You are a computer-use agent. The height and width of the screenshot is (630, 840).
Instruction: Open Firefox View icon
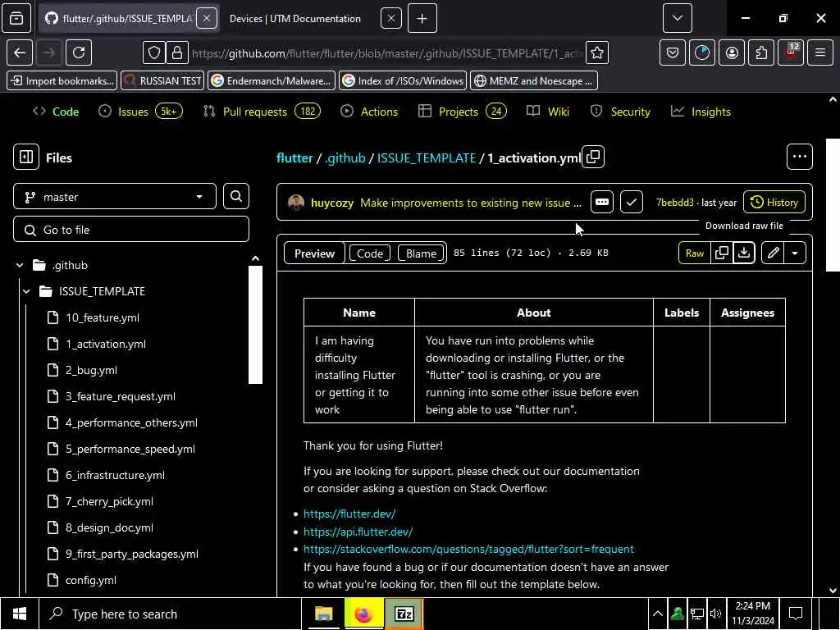click(x=16, y=18)
